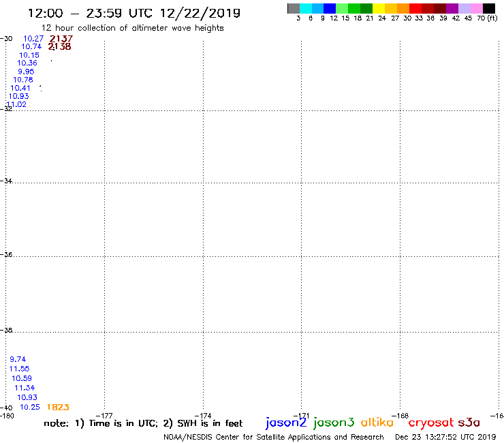Click the black swatch ending the color scale
504x443 pixels.
[488, 9]
